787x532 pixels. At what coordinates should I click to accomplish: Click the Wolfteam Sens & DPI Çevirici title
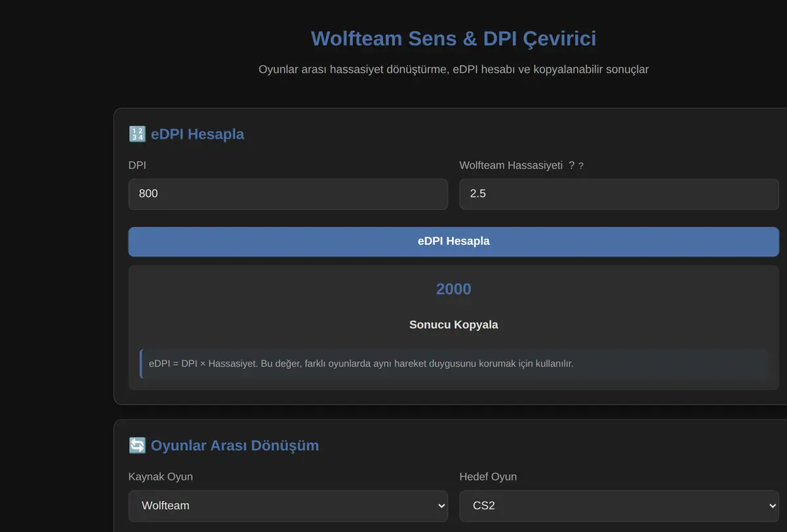click(453, 39)
